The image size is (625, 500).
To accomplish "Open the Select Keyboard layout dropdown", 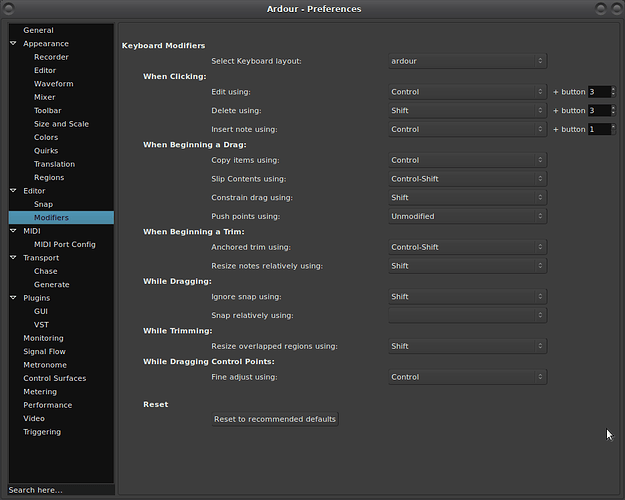I will click(x=467, y=61).
